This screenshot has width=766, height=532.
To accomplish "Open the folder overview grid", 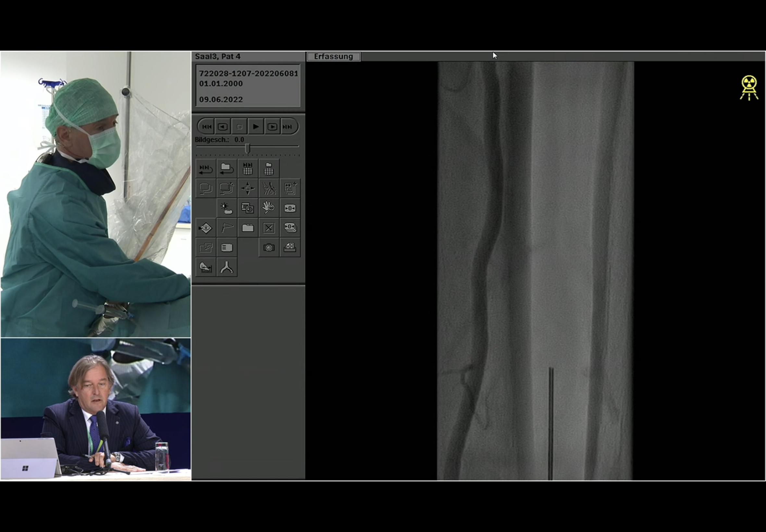I will [269, 169].
